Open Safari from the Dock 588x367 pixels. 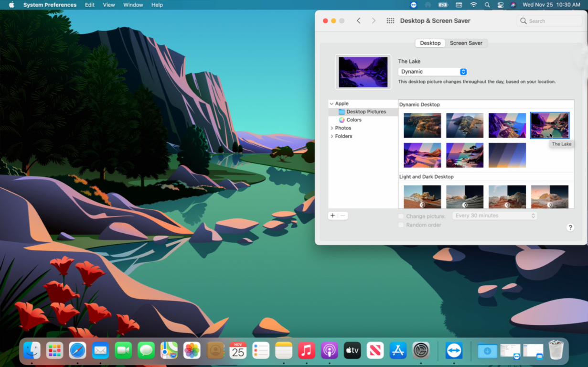click(x=77, y=351)
